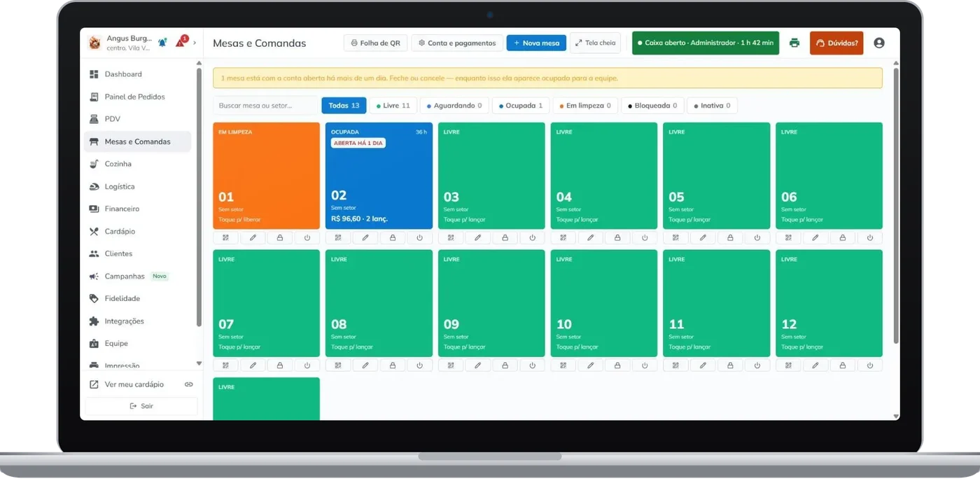Click edit pencil under table 05
Screen dimensions: 980x488
coord(703,238)
